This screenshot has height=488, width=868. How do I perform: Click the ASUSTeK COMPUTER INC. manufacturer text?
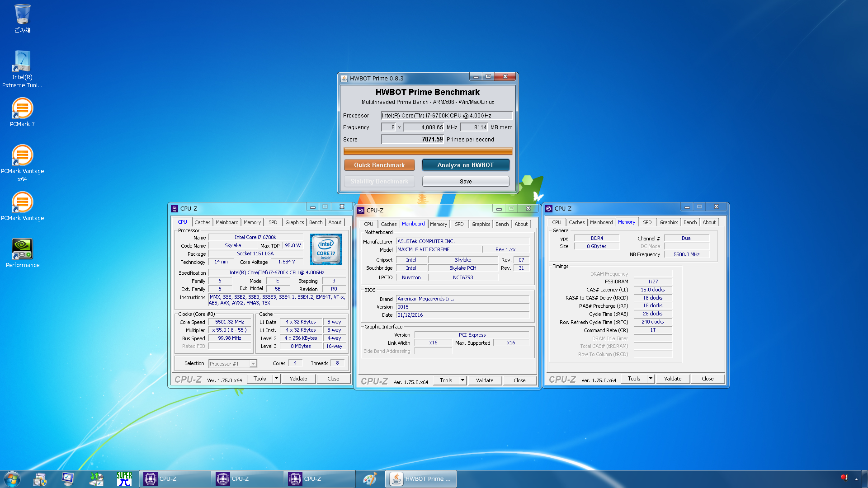pos(426,241)
